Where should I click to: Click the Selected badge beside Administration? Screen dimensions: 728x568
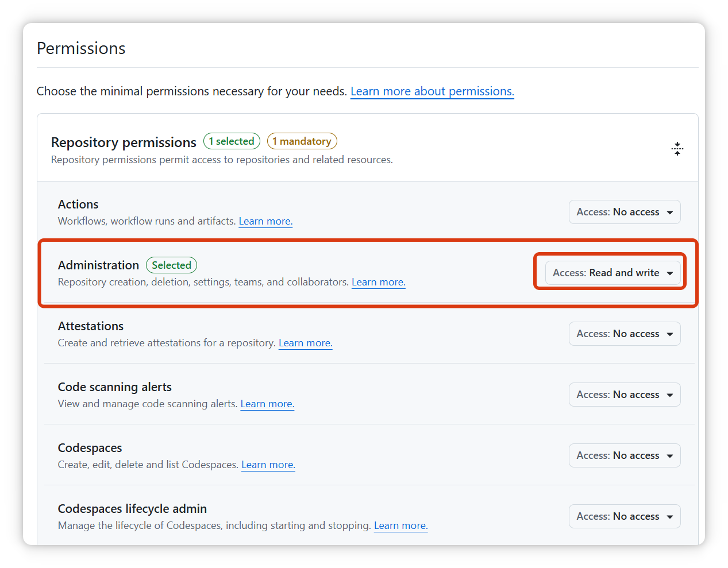tap(171, 265)
